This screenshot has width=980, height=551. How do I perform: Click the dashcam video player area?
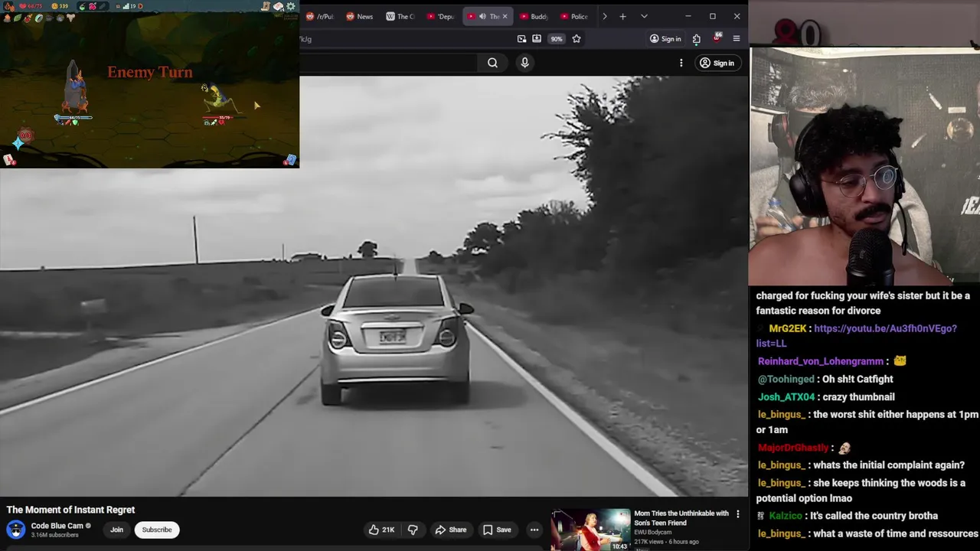[x=374, y=287]
